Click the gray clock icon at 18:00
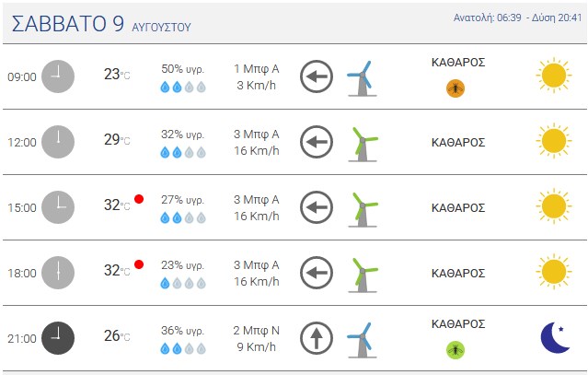Screen dimensions: 588x375 (x=58, y=273)
